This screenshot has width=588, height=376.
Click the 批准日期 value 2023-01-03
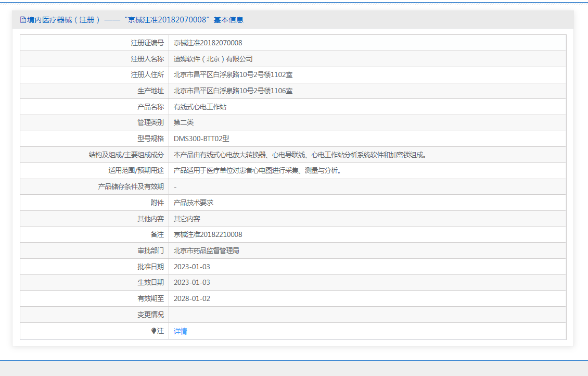(x=191, y=267)
